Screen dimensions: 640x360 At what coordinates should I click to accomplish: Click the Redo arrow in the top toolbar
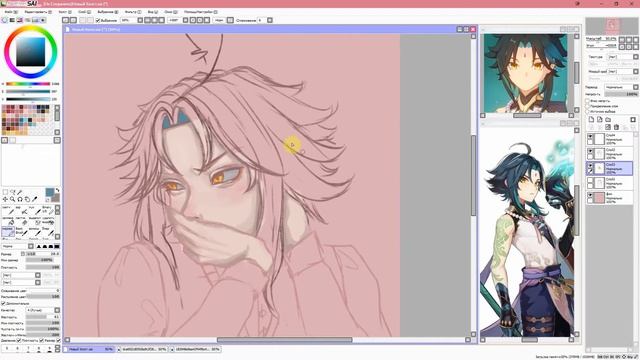[73, 20]
